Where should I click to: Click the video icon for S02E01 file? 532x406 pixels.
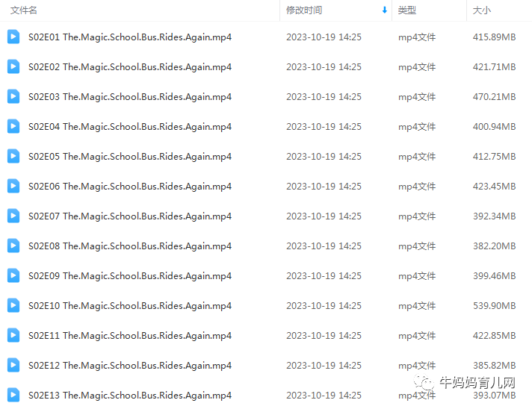click(13, 37)
